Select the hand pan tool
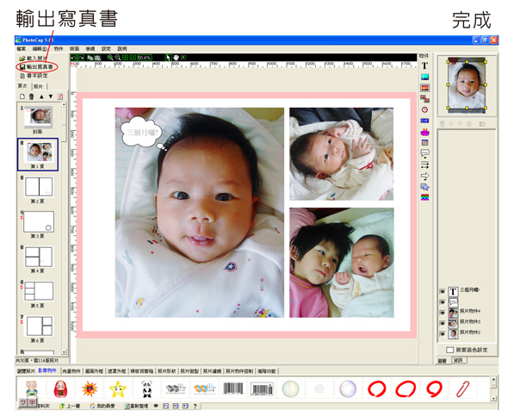The width and height of the screenshot is (532, 416). click(x=176, y=58)
